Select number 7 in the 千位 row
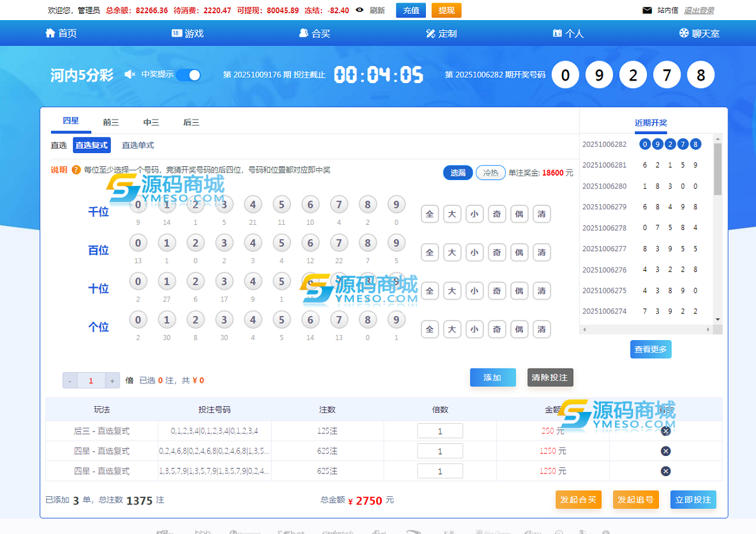756x534 pixels. click(339, 205)
